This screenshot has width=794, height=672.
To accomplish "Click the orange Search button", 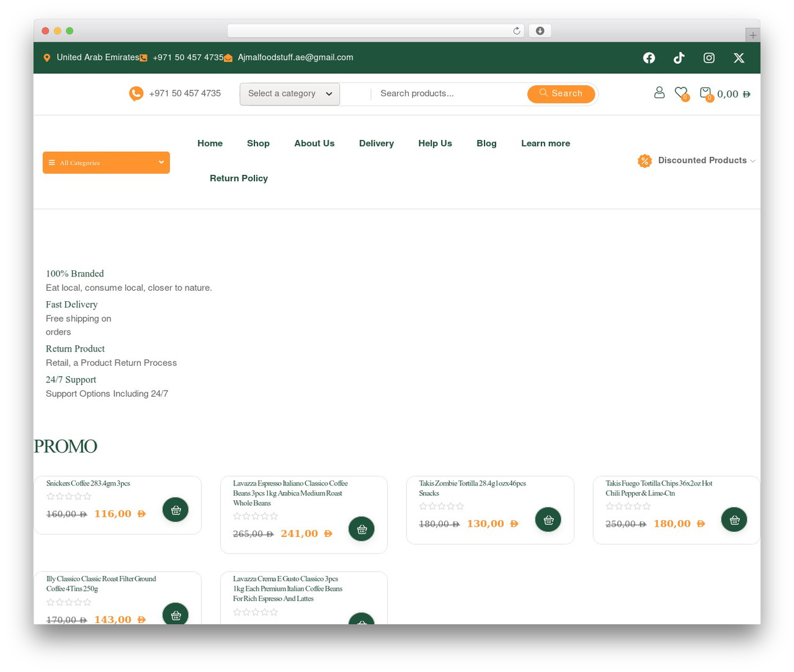I will (561, 94).
